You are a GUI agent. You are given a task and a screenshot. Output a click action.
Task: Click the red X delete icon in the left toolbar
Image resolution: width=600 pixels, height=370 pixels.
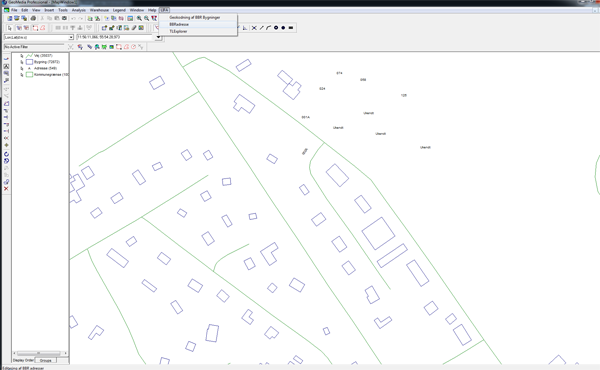coord(6,189)
